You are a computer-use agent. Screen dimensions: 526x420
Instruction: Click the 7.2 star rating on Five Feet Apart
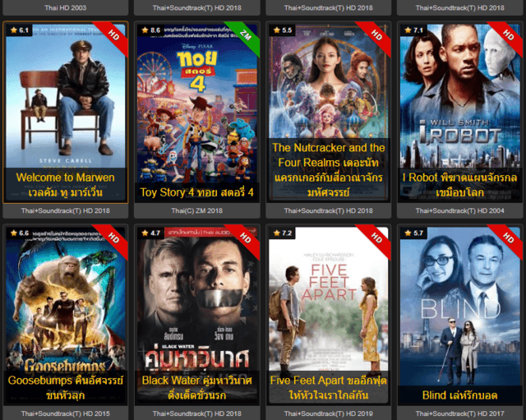283,233
